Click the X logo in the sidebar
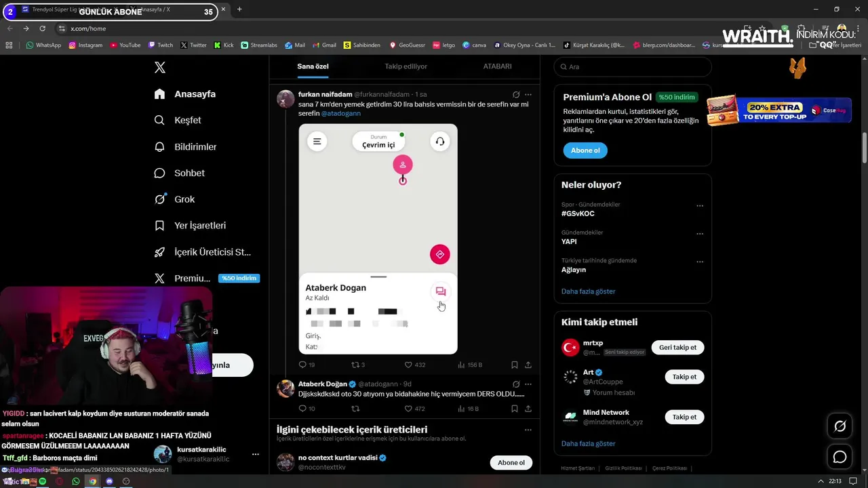Screen dimensions: 868x488 coord(159,67)
